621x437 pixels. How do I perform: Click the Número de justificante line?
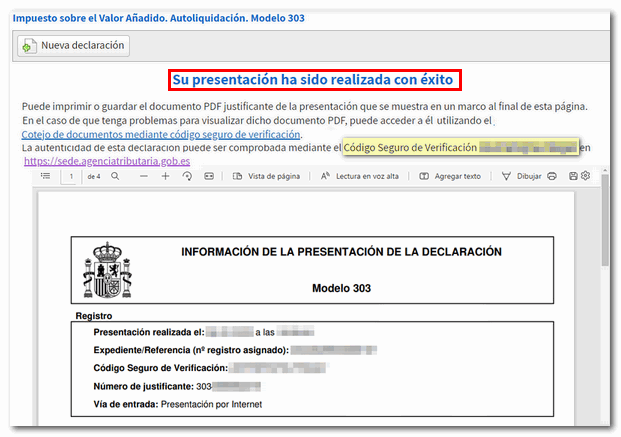pyautogui.click(x=177, y=386)
